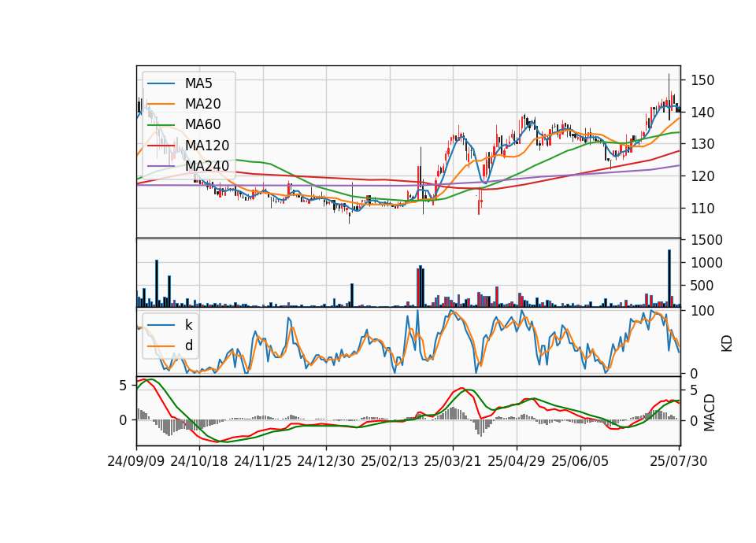Viewport: 756px width, 543px height.
Task: Click the red MA120 legend line sample
Action: point(161,146)
